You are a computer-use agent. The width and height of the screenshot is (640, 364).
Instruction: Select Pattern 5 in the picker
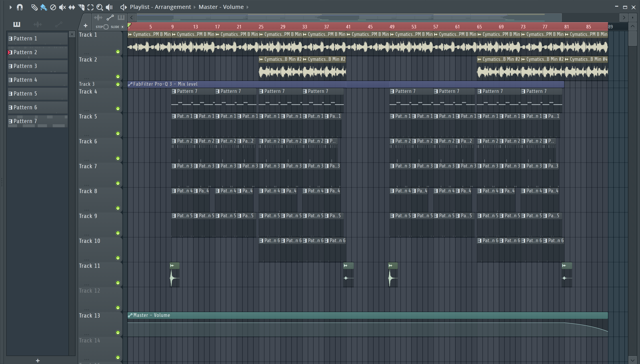point(38,94)
